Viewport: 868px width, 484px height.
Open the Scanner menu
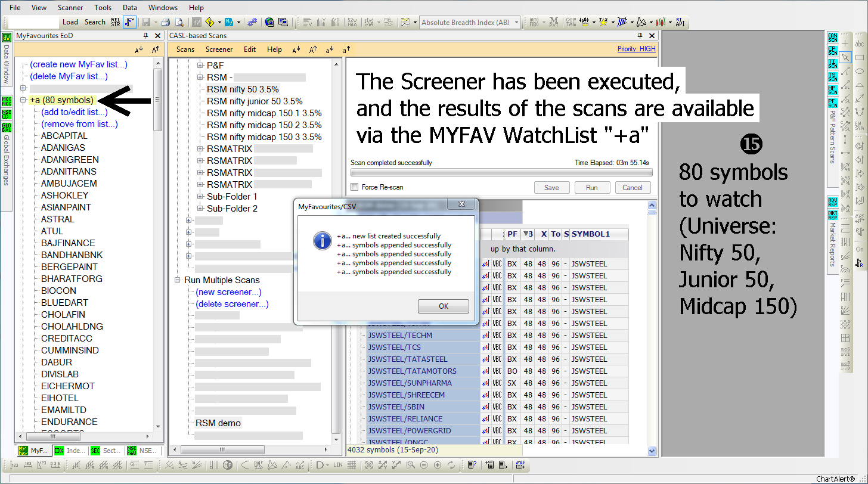coord(70,8)
